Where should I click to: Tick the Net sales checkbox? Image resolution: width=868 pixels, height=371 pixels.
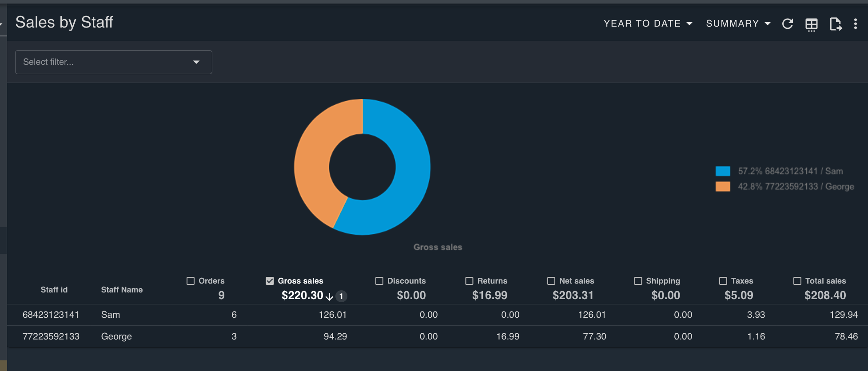point(551,281)
